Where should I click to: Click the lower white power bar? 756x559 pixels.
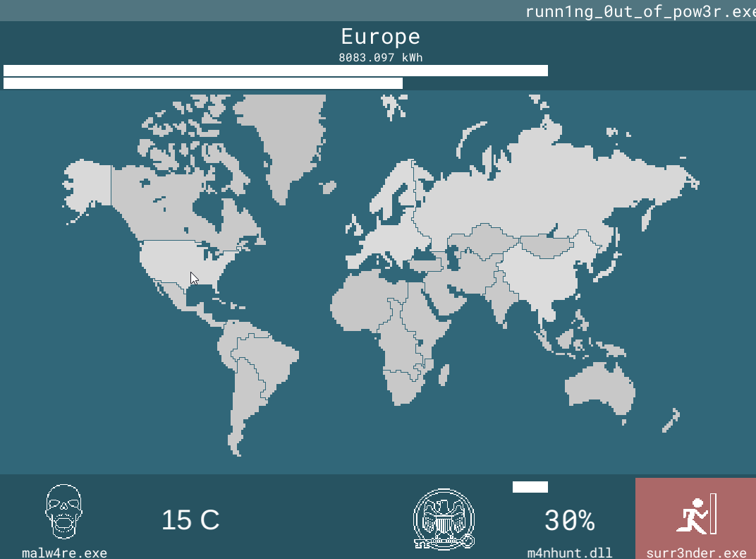[203, 83]
